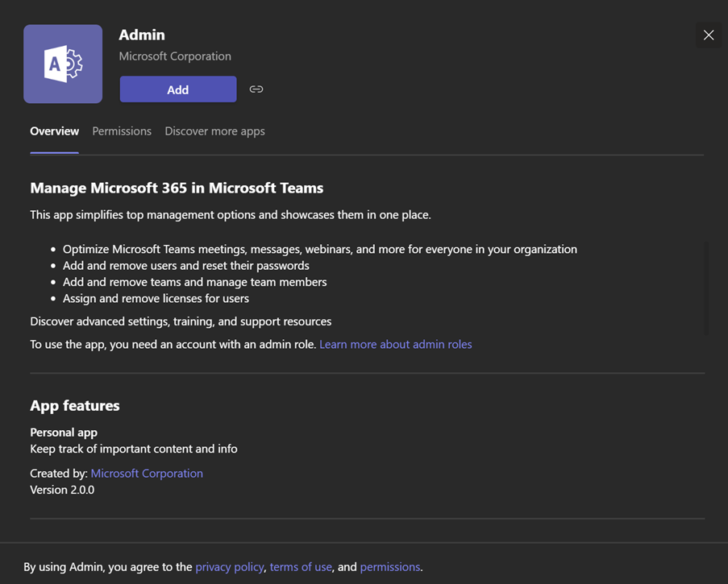Click the bullet about resetting passwords
The width and height of the screenshot is (728, 584).
click(x=185, y=265)
